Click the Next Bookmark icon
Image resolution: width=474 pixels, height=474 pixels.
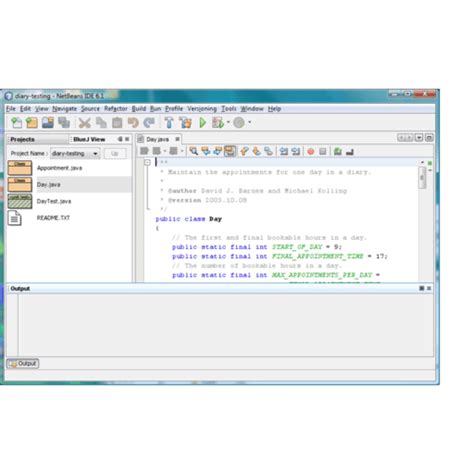coord(256,151)
